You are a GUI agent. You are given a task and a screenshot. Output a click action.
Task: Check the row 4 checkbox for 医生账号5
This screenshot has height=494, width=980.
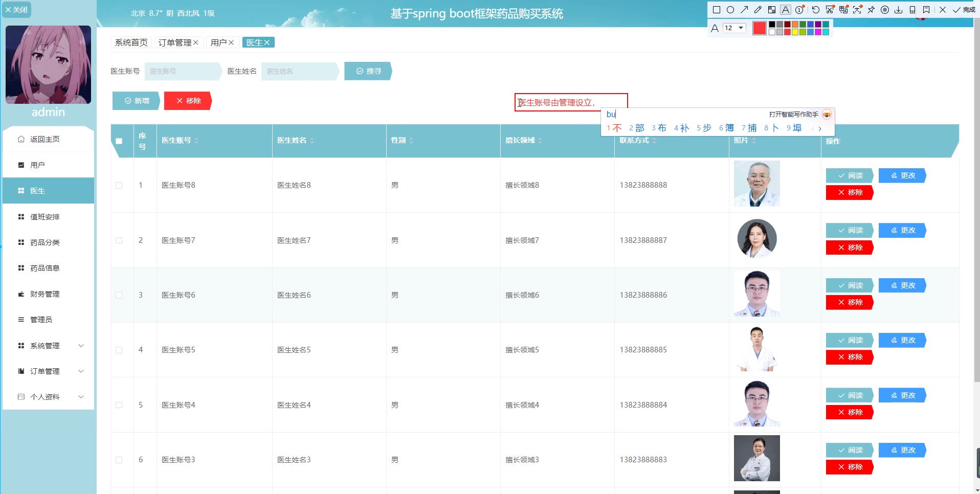[119, 350]
